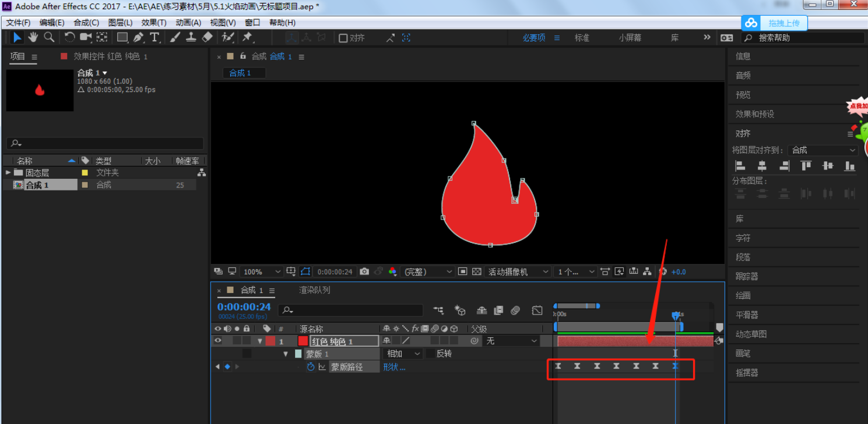Select the Rotation tool
Viewport: 868px width, 424px height.
click(x=69, y=37)
